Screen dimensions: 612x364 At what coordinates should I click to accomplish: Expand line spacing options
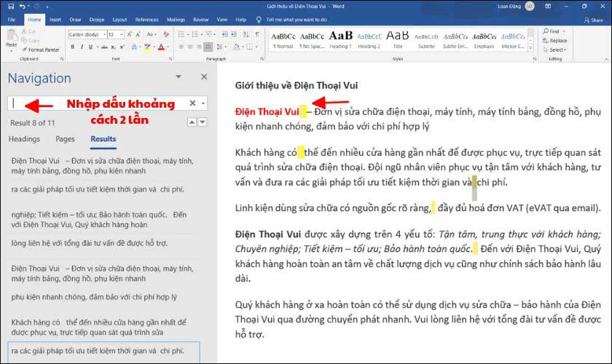(x=221, y=47)
